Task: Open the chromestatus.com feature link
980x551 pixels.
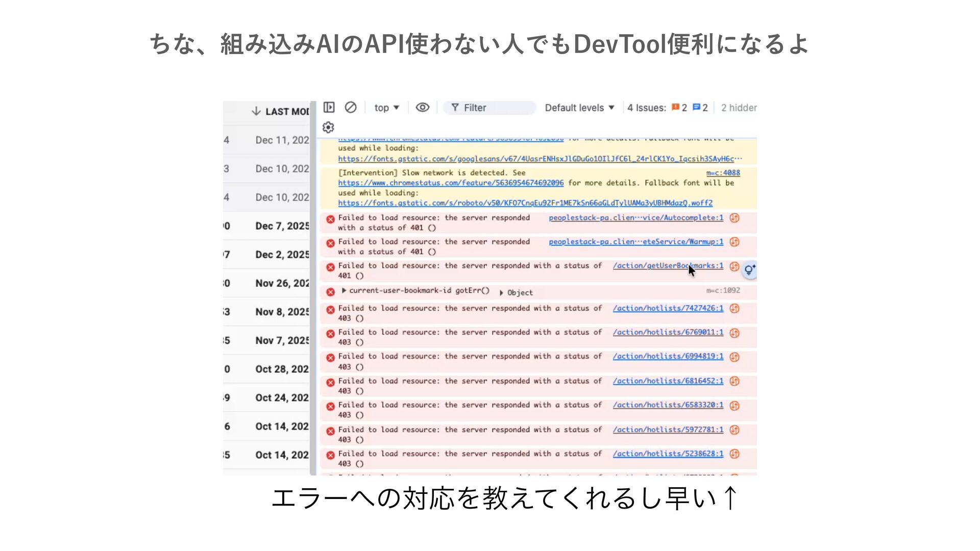Action: click(x=451, y=183)
